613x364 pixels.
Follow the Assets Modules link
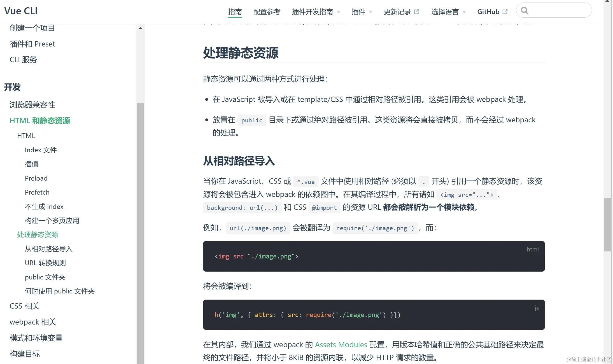click(x=341, y=345)
